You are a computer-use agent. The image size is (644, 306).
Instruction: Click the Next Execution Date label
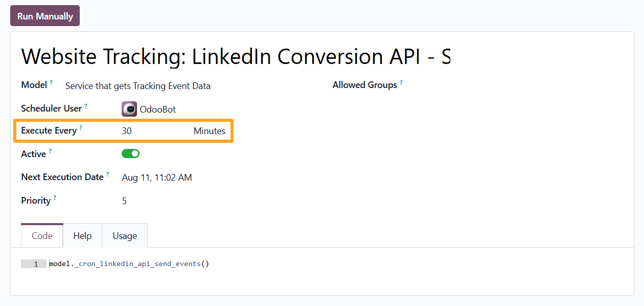[x=62, y=177]
